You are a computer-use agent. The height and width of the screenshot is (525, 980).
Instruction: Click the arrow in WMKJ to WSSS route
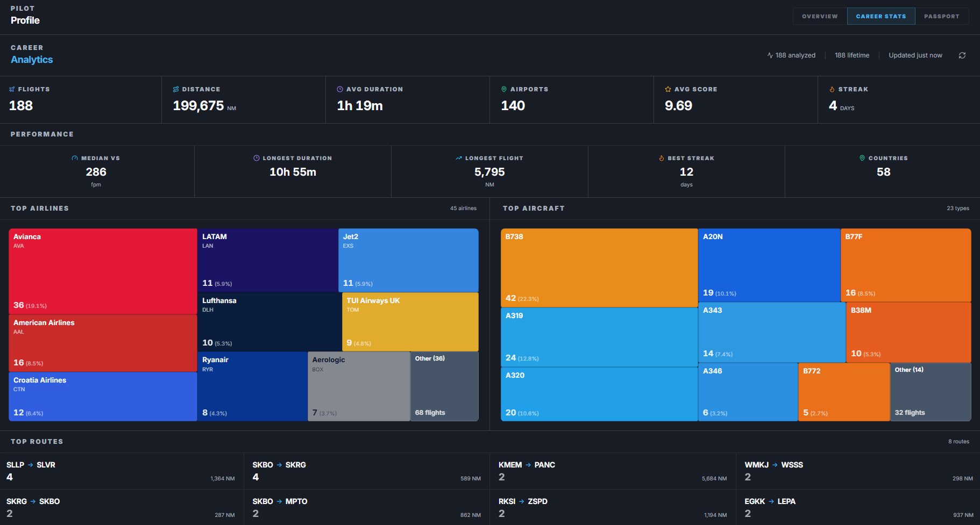[x=775, y=465]
